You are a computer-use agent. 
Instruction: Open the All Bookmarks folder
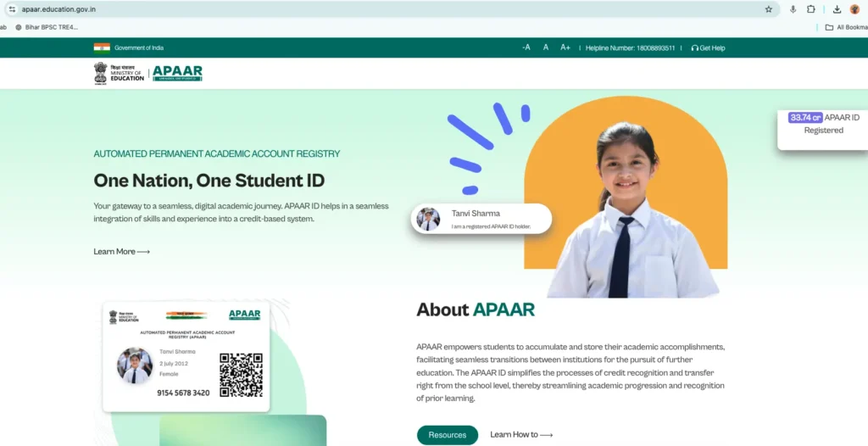pyautogui.click(x=847, y=27)
